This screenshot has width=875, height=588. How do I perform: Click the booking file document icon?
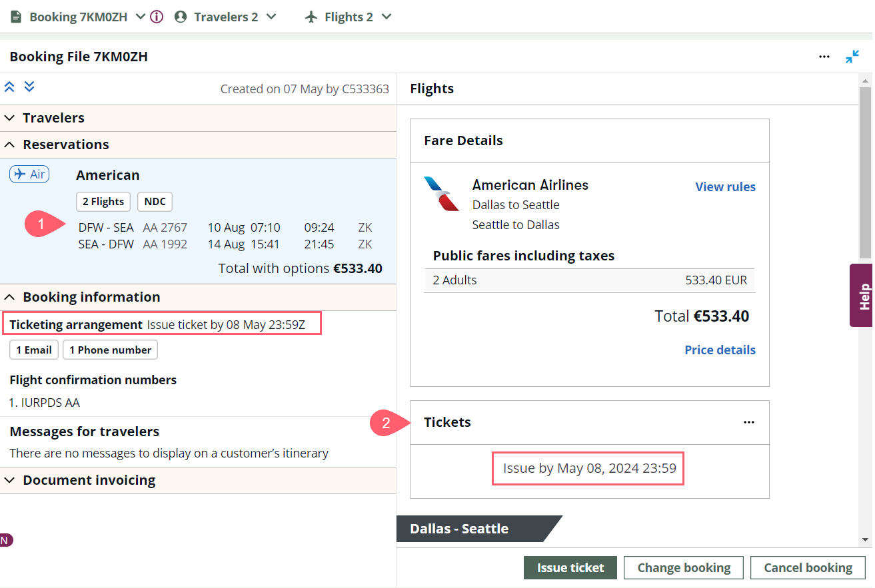coord(16,17)
